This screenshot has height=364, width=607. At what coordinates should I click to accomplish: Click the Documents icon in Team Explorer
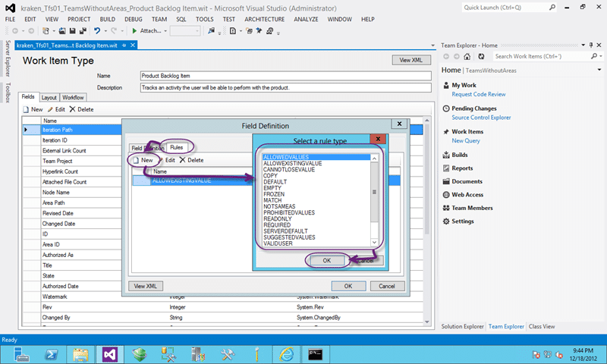point(446,181)
